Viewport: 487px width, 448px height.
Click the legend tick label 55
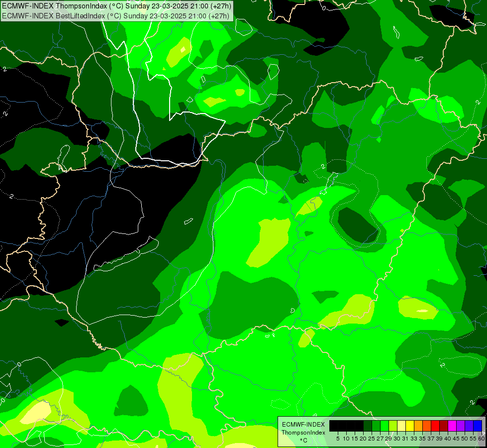click(473, 439)
